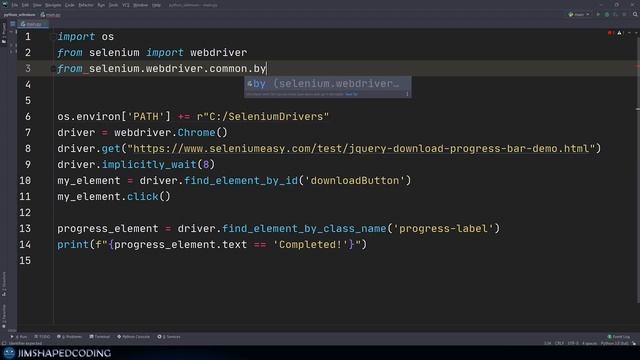Accept the 'by' autocomplete suggestion
This screenshot has height=360, width=640.
[x=327, y=84]
